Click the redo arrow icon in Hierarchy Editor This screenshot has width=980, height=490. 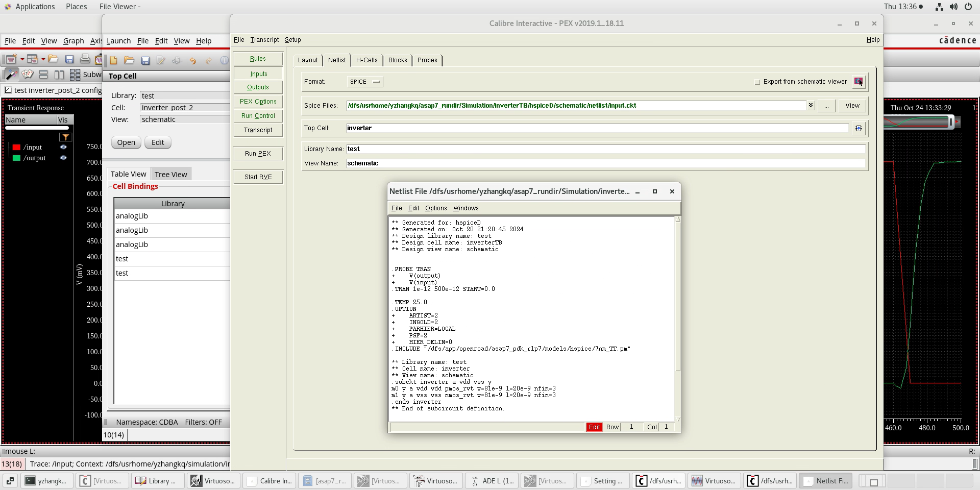pyautogui.click(x=209, y=60)
